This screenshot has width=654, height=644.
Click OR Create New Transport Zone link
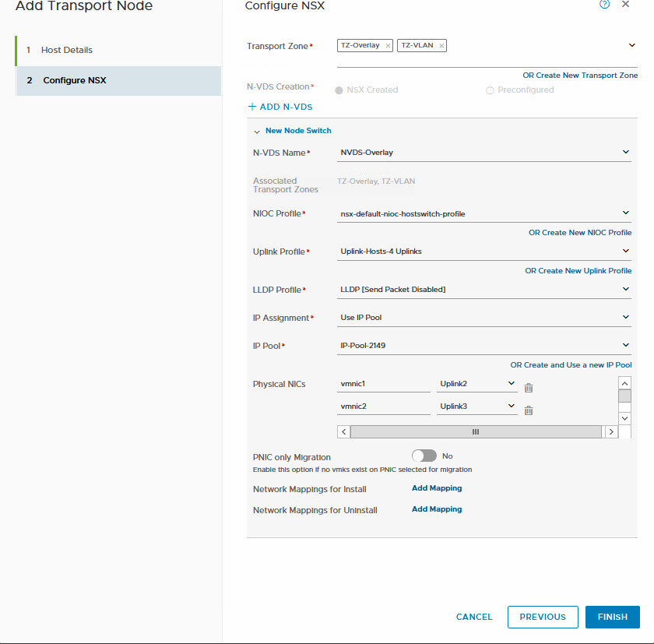[x=580, y=76]
